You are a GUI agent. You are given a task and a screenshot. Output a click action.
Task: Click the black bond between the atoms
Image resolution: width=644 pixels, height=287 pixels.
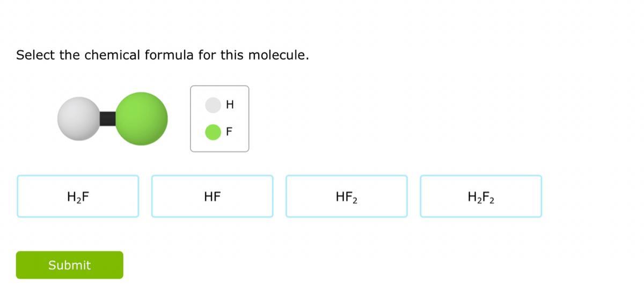[107, 119]
